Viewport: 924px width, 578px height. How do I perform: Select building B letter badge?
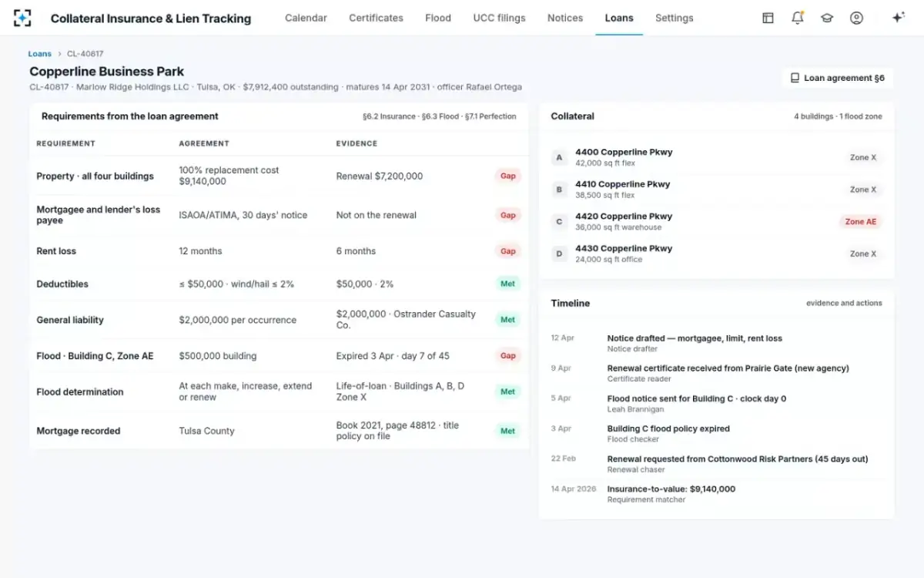tap(559, 190)
